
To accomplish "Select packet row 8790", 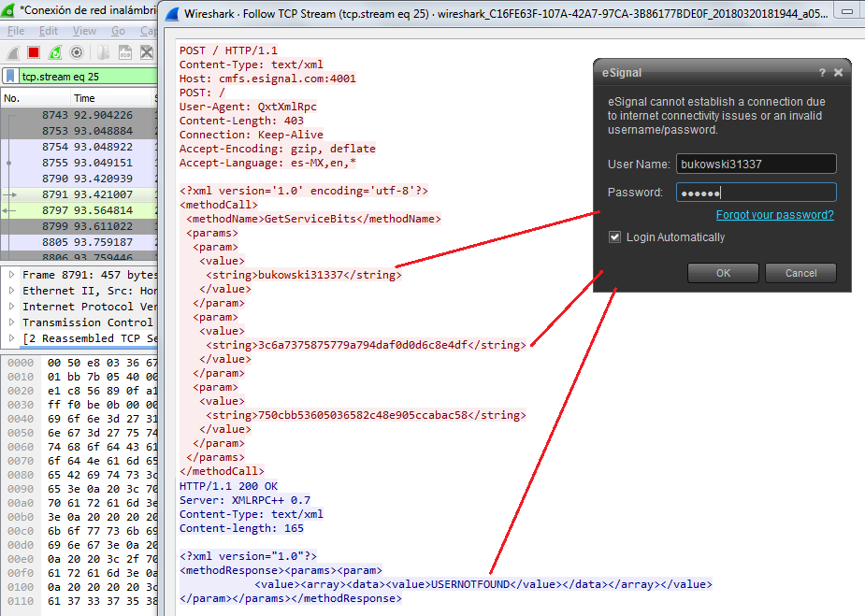I will 79,179.
